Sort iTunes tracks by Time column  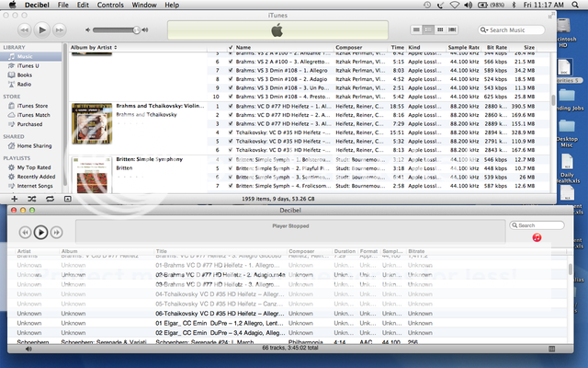click(397, 47)
